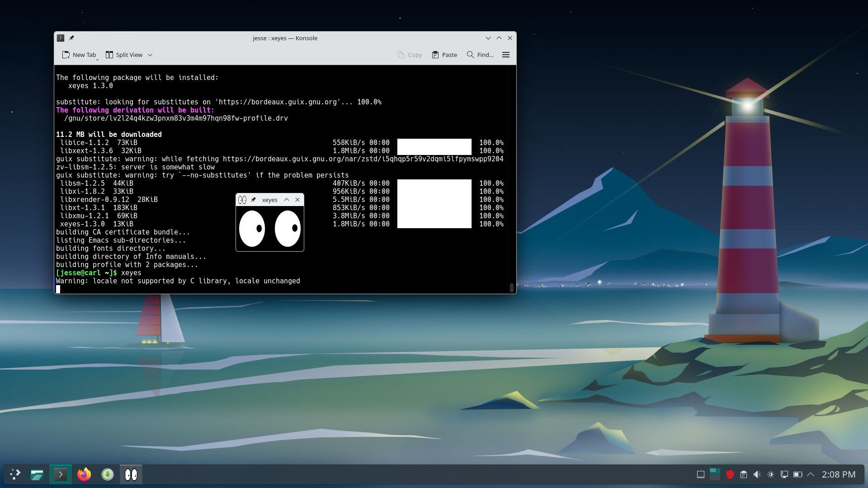Screen dimensions: 868x488
Task: Open the file manager from the taskbar
Action: coord(37,474)
